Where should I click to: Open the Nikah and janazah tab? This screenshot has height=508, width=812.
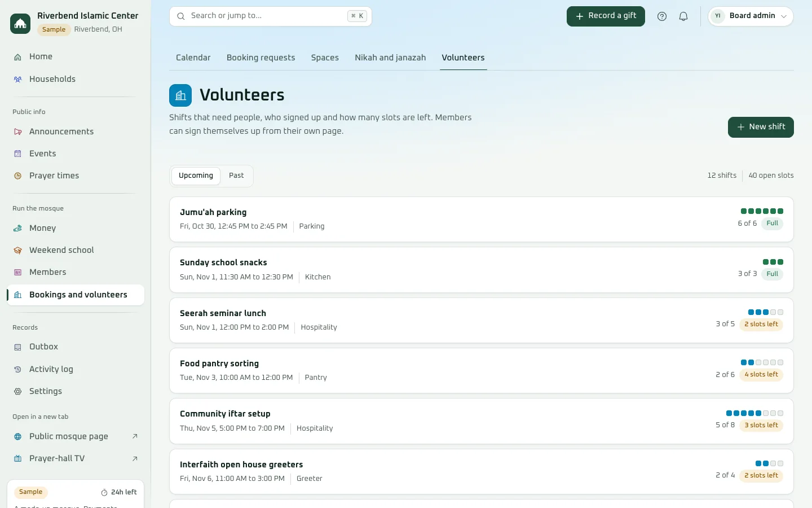click(x=390, y=58)
